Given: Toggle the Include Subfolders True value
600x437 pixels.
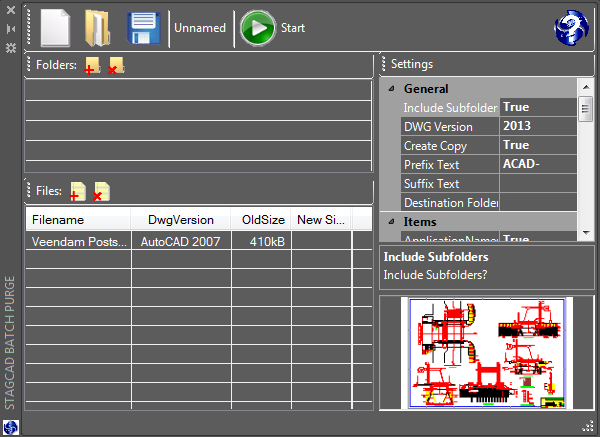Looking at the screenshot, I should (538, 107).
